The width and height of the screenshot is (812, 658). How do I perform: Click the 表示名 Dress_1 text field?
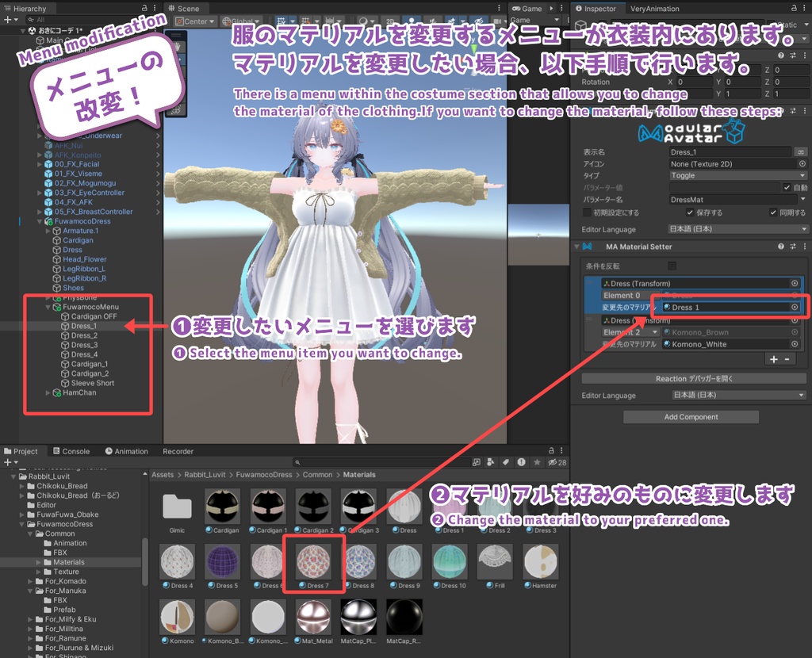(x=730, y=151)
